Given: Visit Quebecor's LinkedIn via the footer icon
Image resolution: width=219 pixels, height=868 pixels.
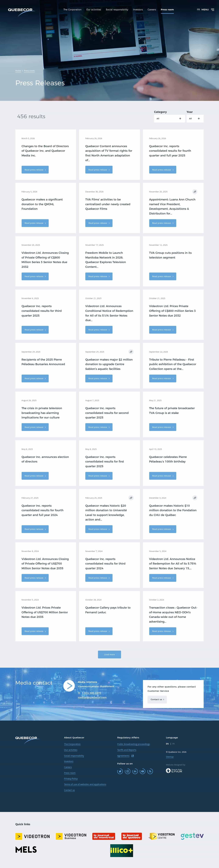Looking at the screenshot, I should coord(135,771).
